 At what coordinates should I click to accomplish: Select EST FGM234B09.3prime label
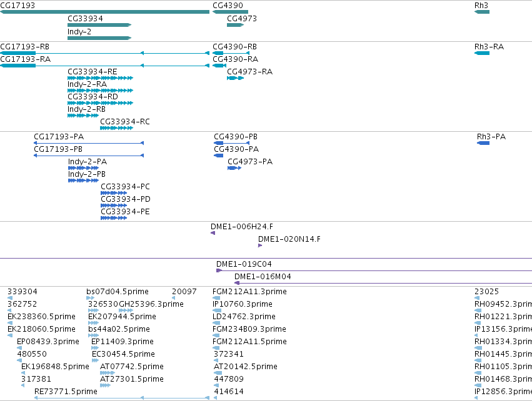249,329
